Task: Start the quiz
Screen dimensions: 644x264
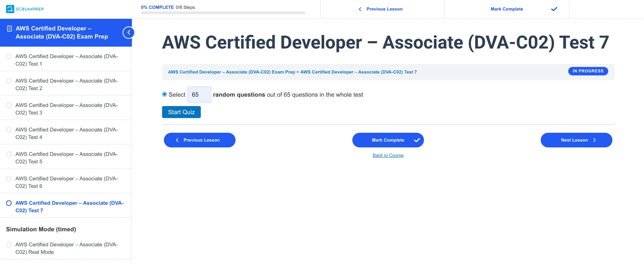Action: pos(181,112)
